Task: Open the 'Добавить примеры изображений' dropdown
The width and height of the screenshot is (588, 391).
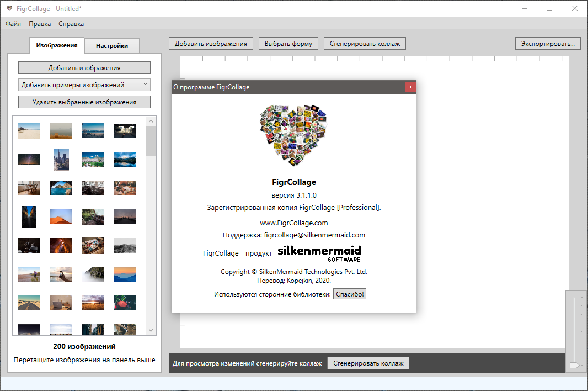Action: 84,84
